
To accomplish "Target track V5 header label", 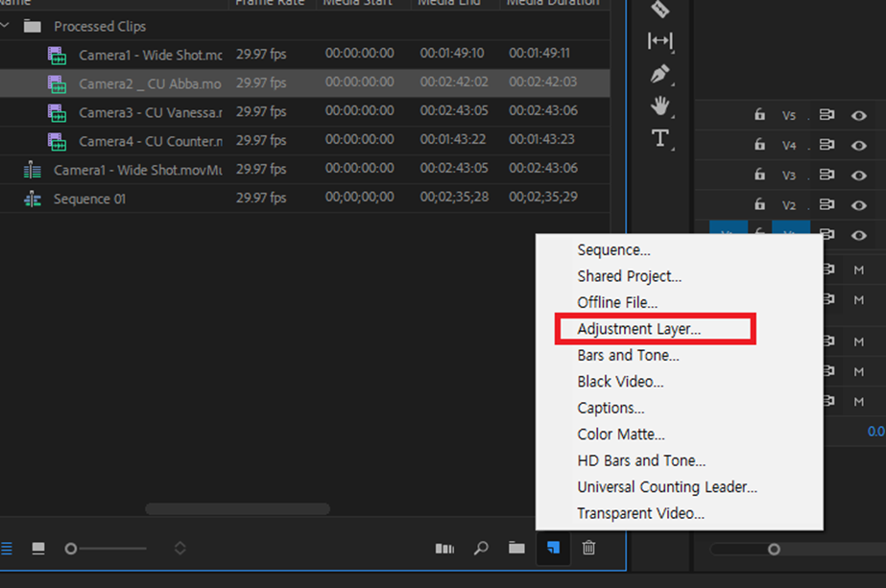I will click(x=789, y=116).
